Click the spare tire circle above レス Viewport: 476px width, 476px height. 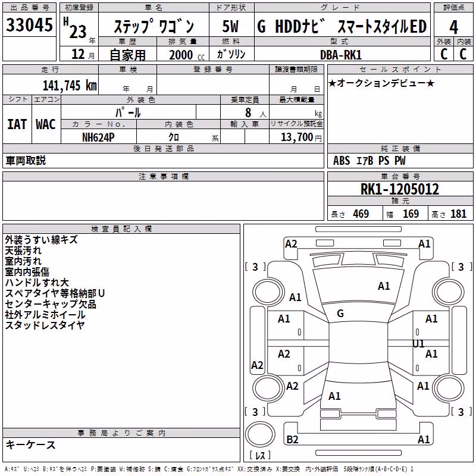260,434
